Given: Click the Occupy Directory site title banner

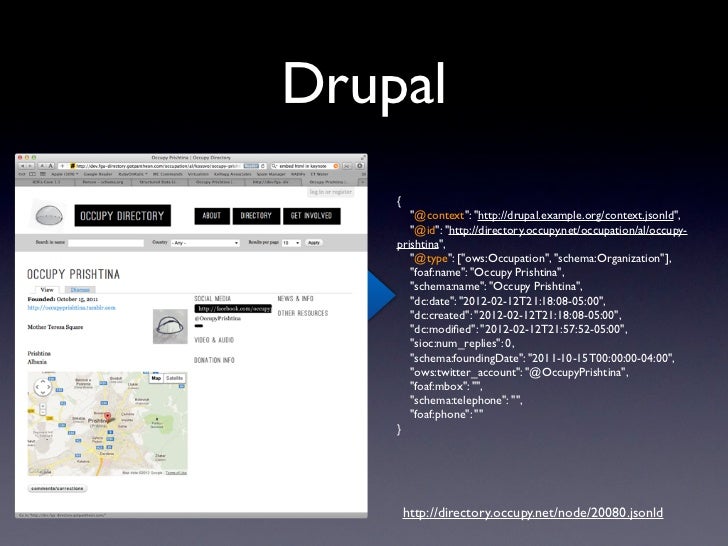Looking at the screenshot, I should point(123,215).
